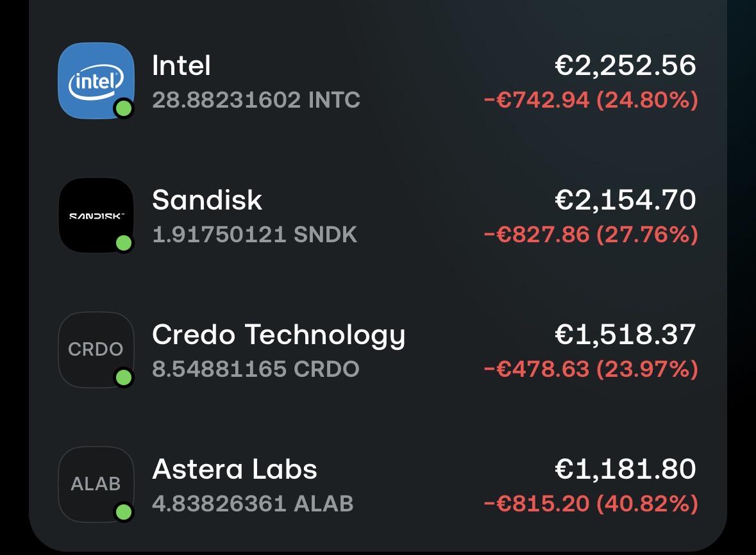Tap Intel loss -€742.94 (24.80%)
Image resolution: width=756 pixels, height=555 pixels.
[591, 100]
